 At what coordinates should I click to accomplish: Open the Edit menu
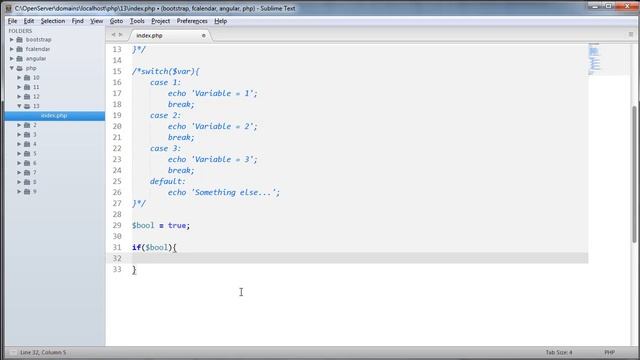[x=29, y=21]
